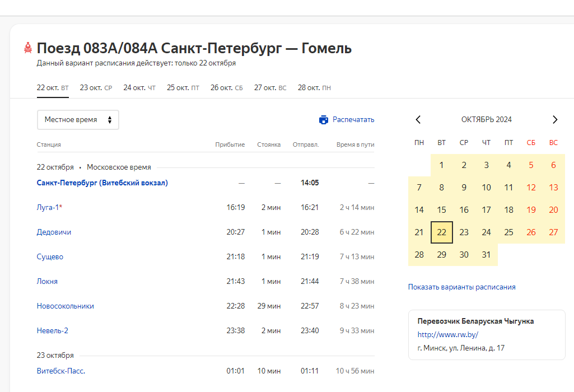Open Санкт-Петербург (Витебский вокзал) station link
Viewport: 574px width, 392px height.
point(102,183)
